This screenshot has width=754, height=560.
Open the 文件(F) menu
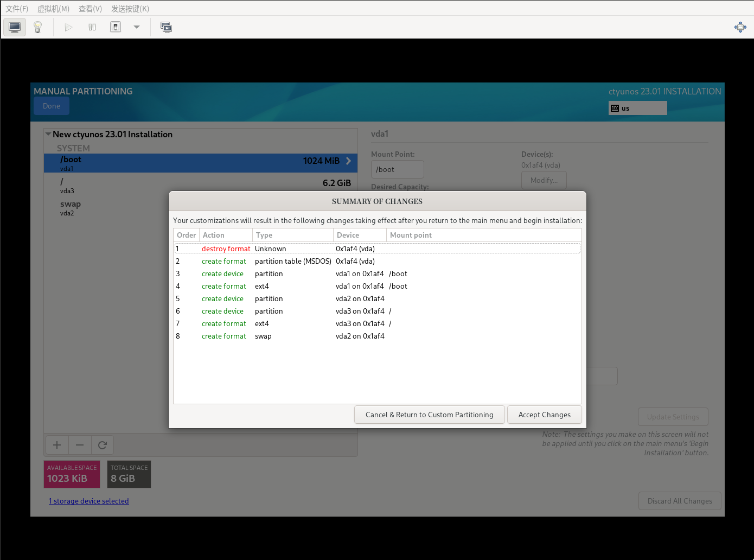(17, 9)
